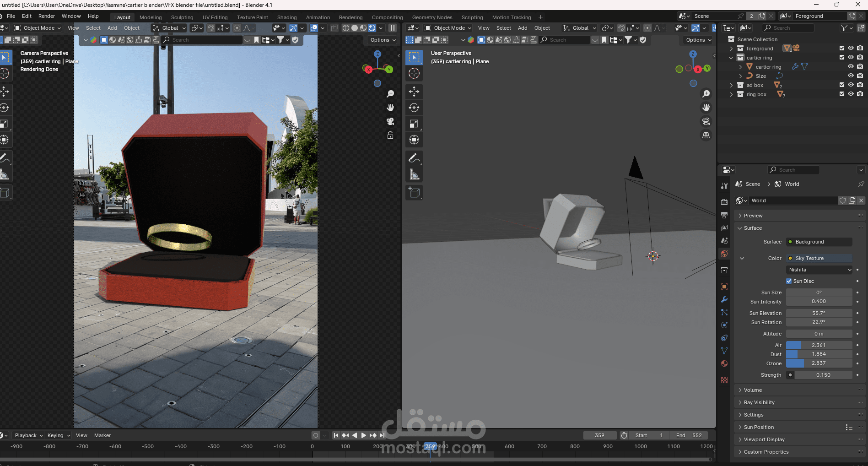The height and width of the screenshot is (466, 868).
Task: Select the Scale tool in User Perspective viewport
Action: (x=414, y=124)
